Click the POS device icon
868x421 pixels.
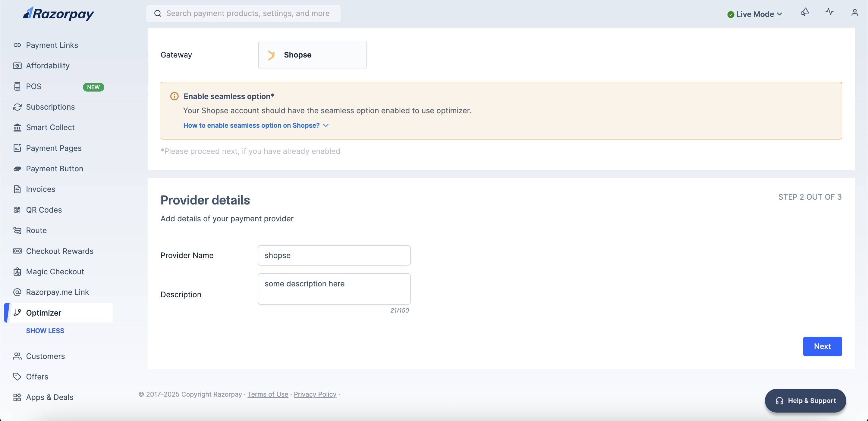coord(17,86)
